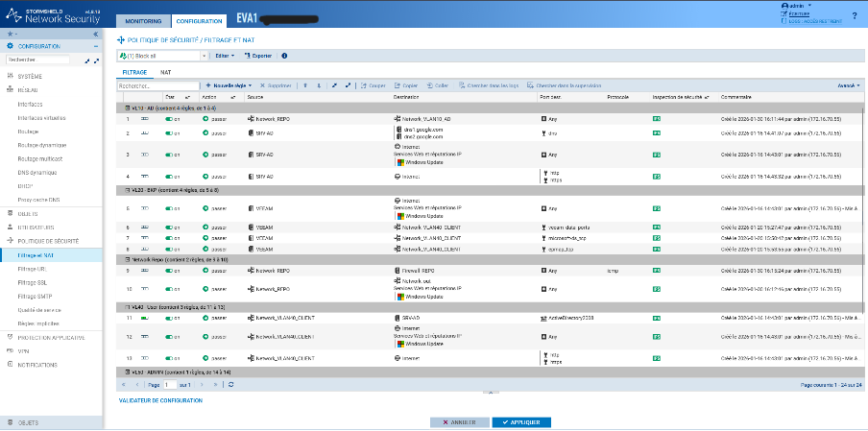
Task: Click the Rechercher field above the rules
Action: (x=158, y=85)
